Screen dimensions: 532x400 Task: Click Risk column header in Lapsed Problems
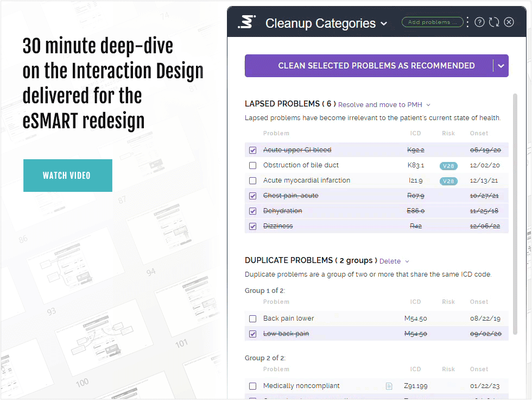pyautogui.click(x=448, y=134)
